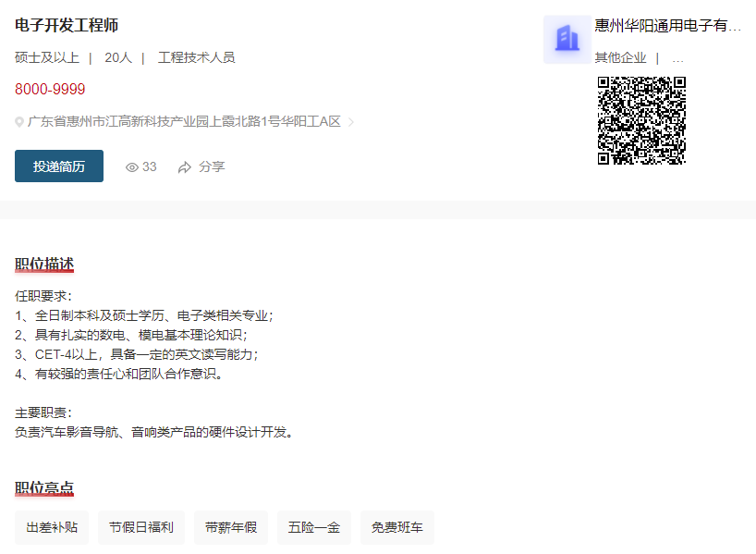
Task: Open 惠州华阳通用电子有… company link
Action: (667, 25)
